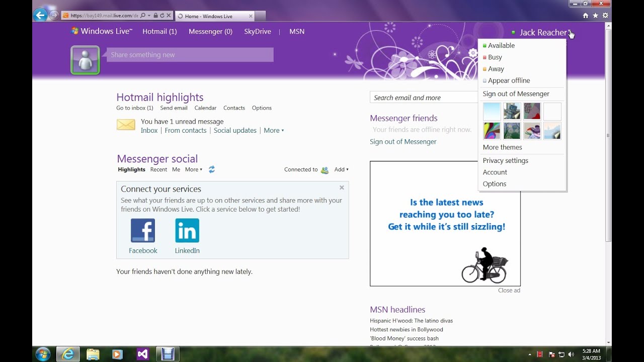Open the address bar autocomplete dropdown arrow
The width and height of the screenshot is (644, 362).
[149, 16]
